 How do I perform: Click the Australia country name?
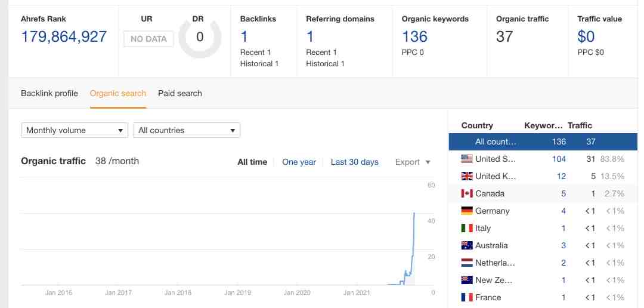pos(491,245)
